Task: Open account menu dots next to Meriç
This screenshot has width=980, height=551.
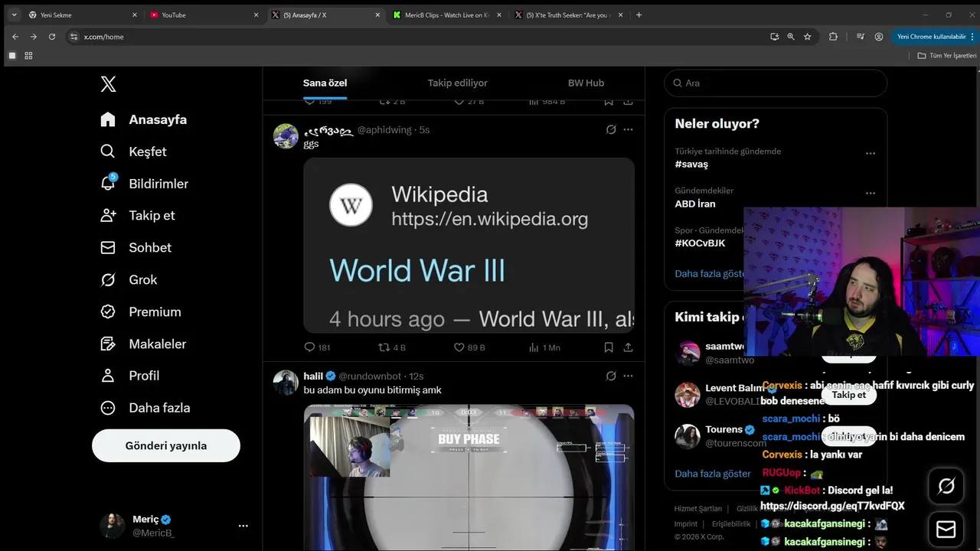Action: coord(243,526)
